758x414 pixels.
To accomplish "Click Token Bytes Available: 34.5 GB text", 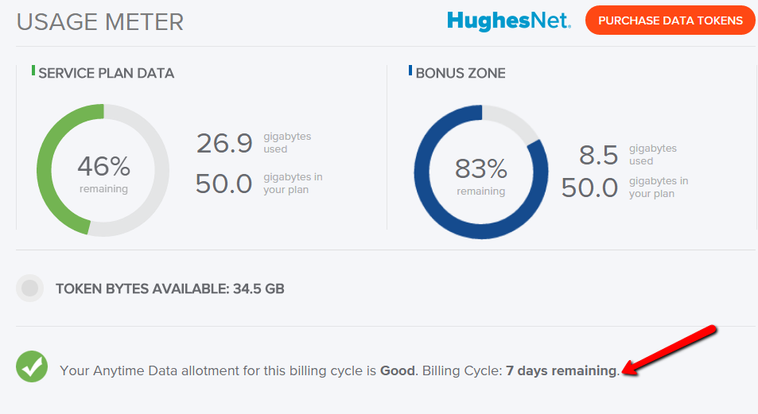I will coord(170,289).
